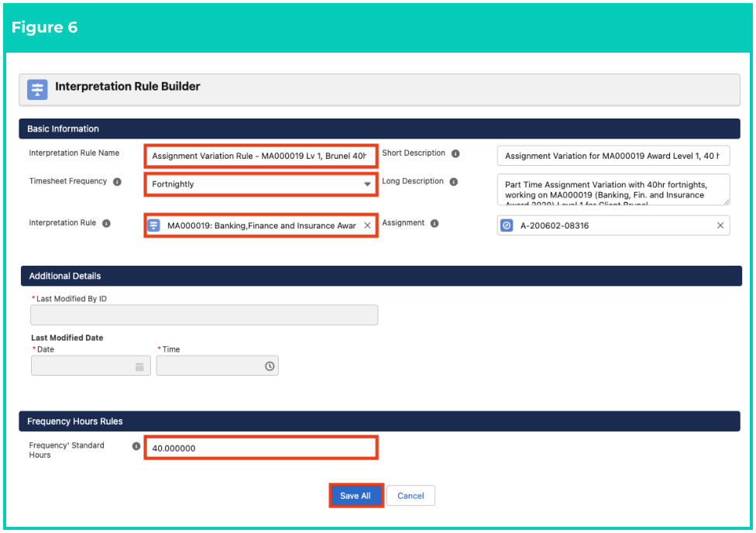Image resolution: width=756 pixels, height=533 pixels.
Task: Clear the MA000019 Interpretation Rule selection
Action: coord(367,225)
